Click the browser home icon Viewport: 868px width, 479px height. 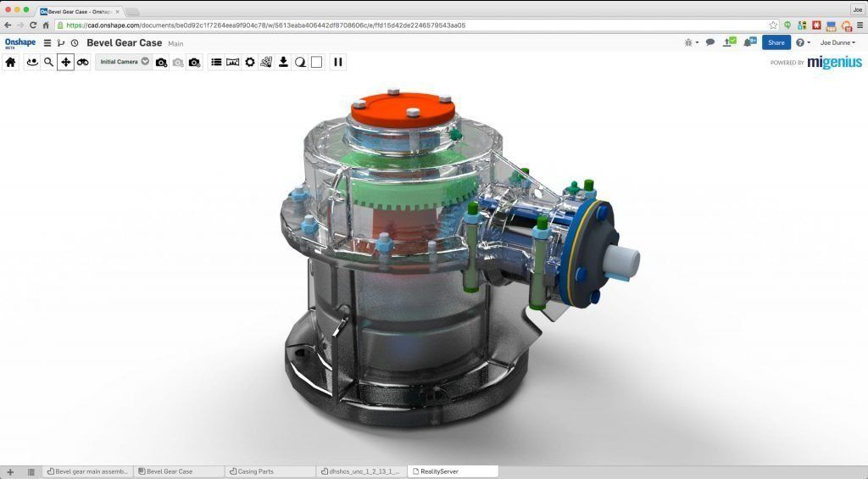[x=46, y=25]
